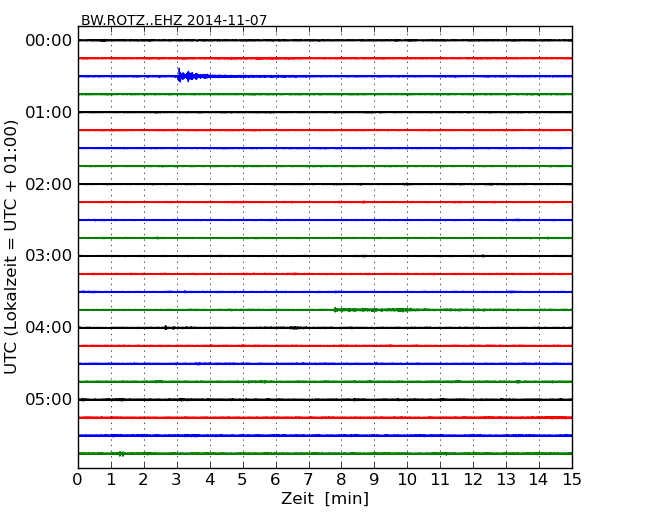The width and height of the screenshot is (650, 520).
Task: Click the x-axis tick label 10
Action: [x=407, y=480]
